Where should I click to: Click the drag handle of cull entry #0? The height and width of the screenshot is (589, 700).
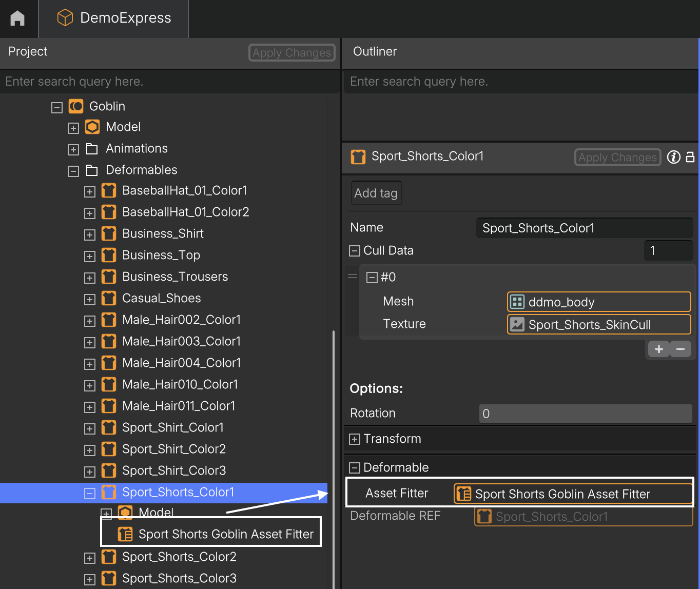(x=353, y=277)
